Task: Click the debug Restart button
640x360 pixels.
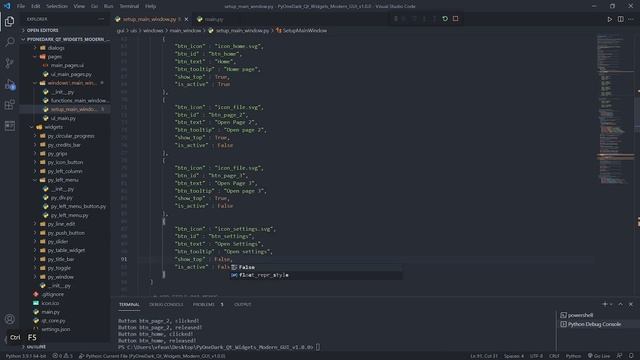Action: click(x=445, y=19)
